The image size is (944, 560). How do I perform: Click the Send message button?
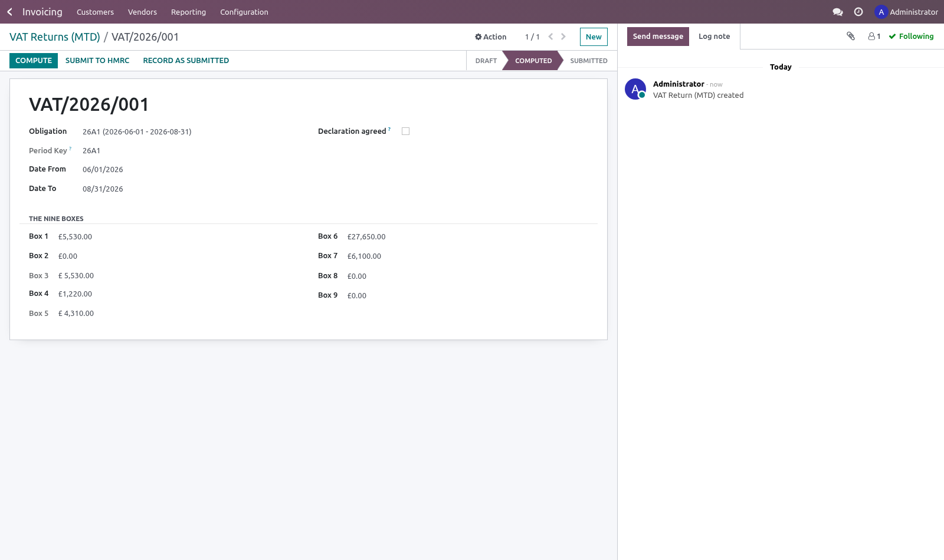click(x=658, y=37)
